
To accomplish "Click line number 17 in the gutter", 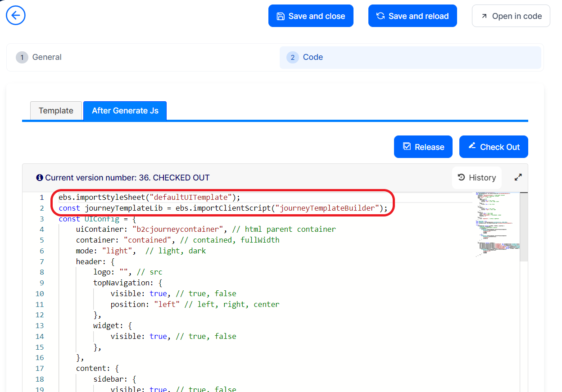I will (40, 368).
